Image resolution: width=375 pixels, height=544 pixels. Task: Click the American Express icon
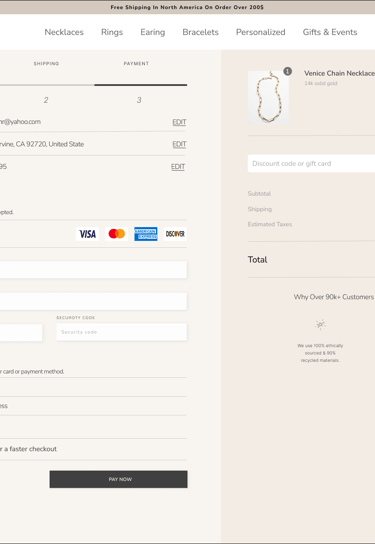[146, 234]
